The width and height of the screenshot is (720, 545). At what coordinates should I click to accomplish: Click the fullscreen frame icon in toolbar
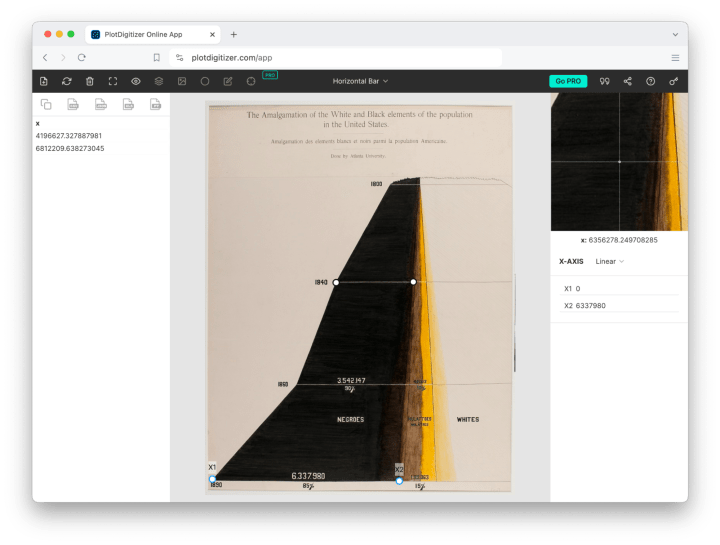112,81
